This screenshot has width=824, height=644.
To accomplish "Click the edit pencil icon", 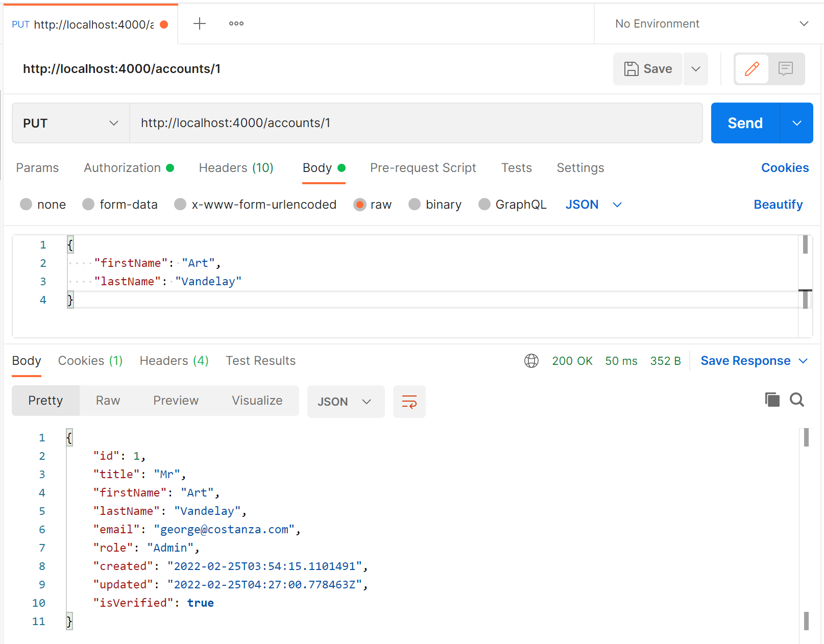I will point(752,69).
